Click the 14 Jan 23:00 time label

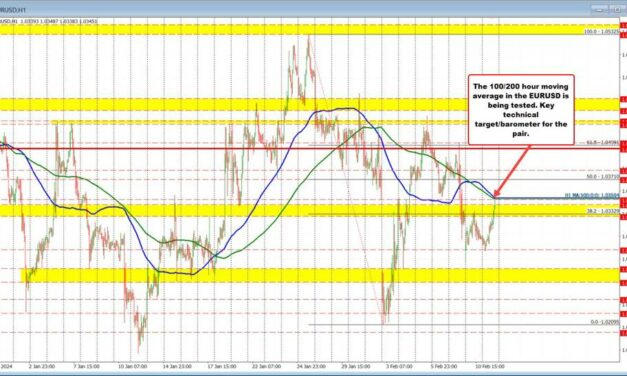coord(178,366)
